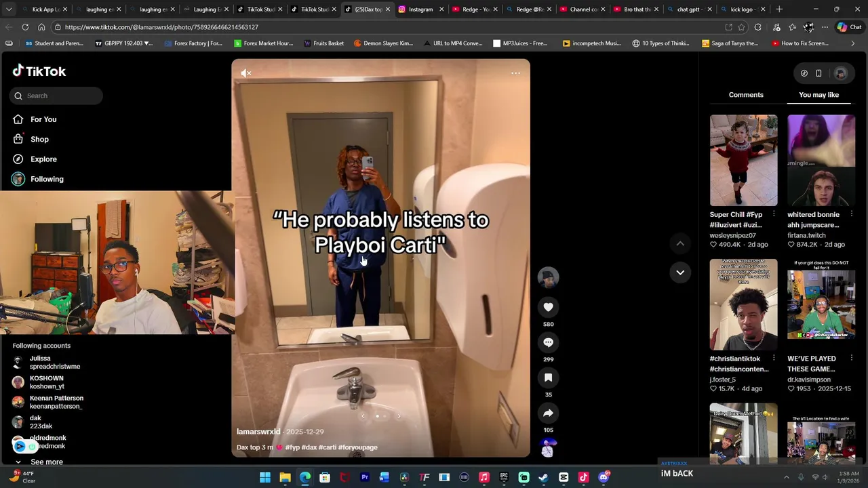The width and height of the screenshot is (868, 488).
Task: Open the MP3Juices bookmark
Action: [520, 43]
